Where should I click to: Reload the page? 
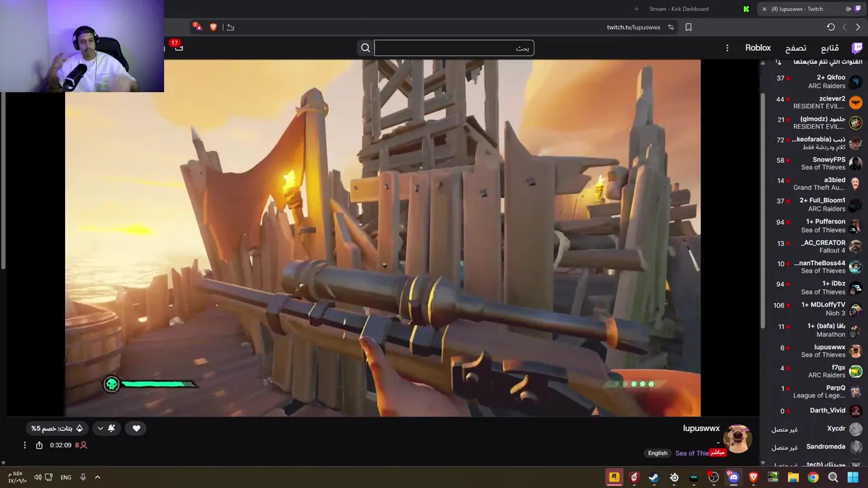click(x=831, y=27)
